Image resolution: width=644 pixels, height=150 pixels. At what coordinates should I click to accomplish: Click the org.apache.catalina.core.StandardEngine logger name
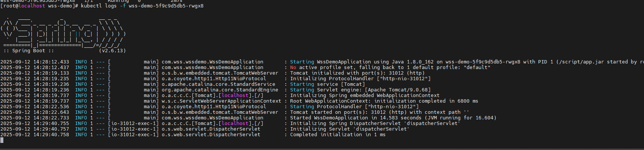click(x=220, y=90)
